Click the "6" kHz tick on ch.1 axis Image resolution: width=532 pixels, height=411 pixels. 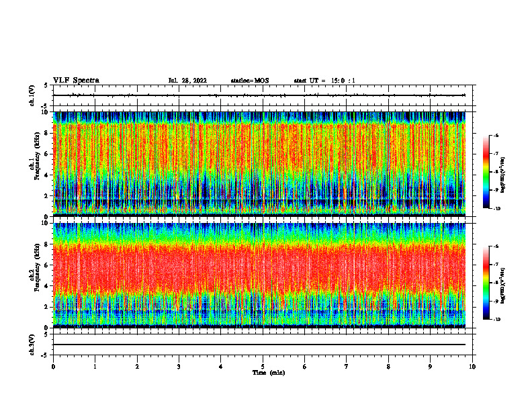click(46, 154)
